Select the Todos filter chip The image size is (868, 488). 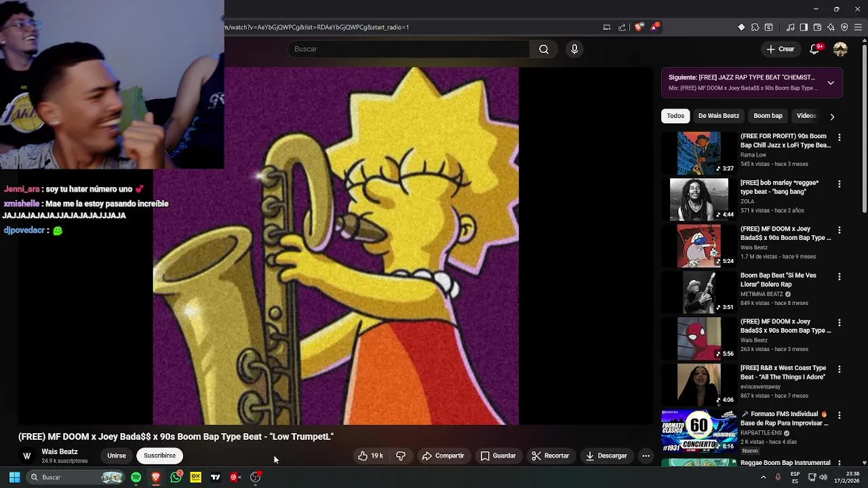coord(675,116)
